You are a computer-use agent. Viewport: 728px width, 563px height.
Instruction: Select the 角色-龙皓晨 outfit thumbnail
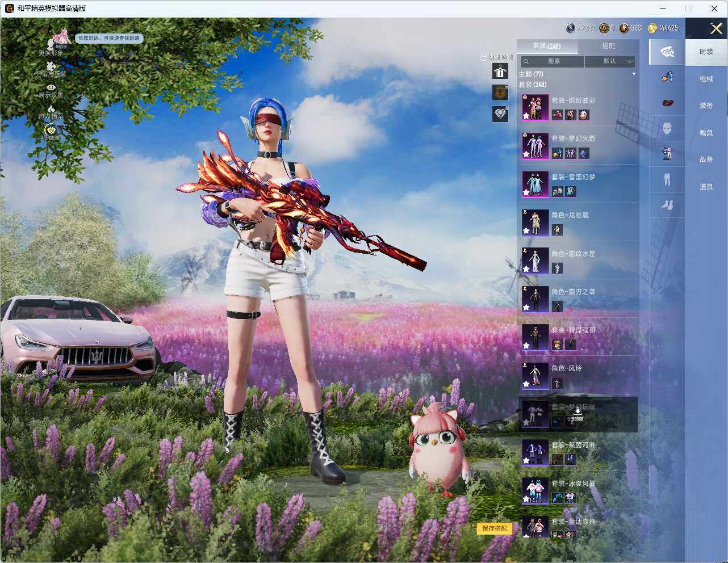tap(535, 222)
